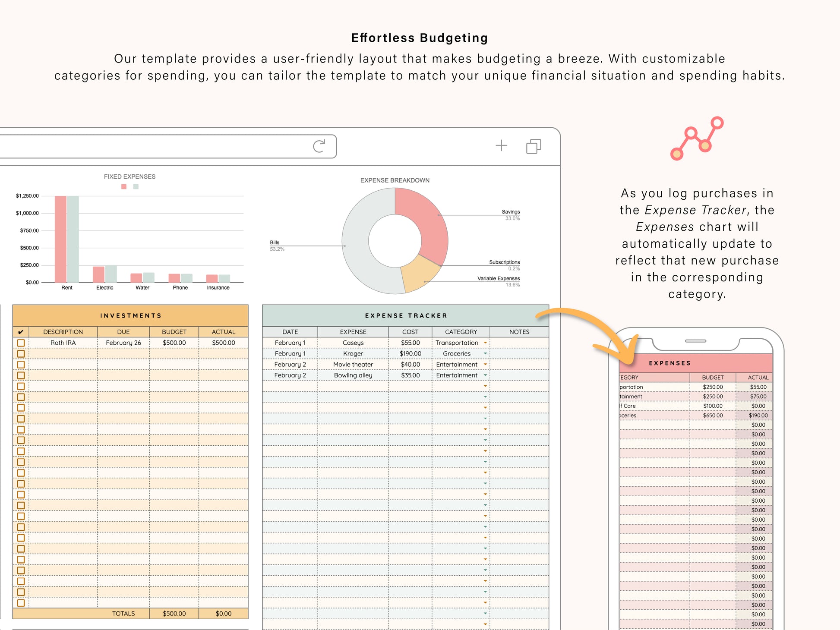Viewport: 840px width, 630px height.
Task: Select the $500.00 budget cell for Roth IRA
Action: click(x=174, y=343)
